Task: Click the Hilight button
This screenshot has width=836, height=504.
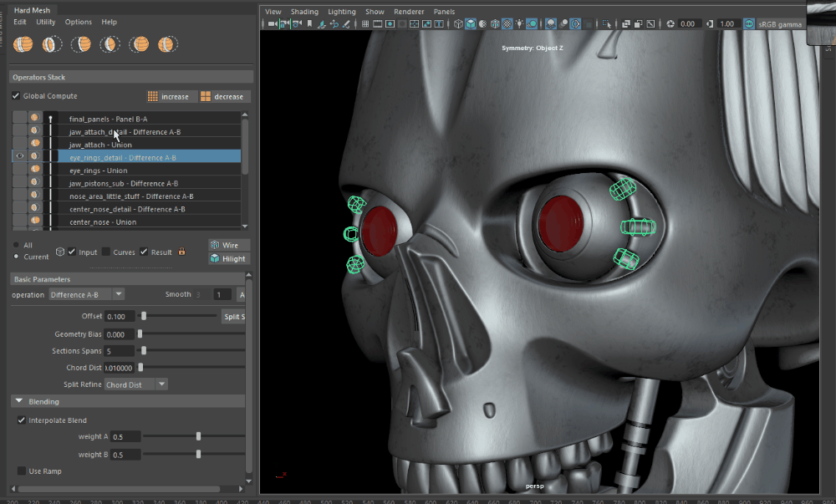Action: pos(229,258)
